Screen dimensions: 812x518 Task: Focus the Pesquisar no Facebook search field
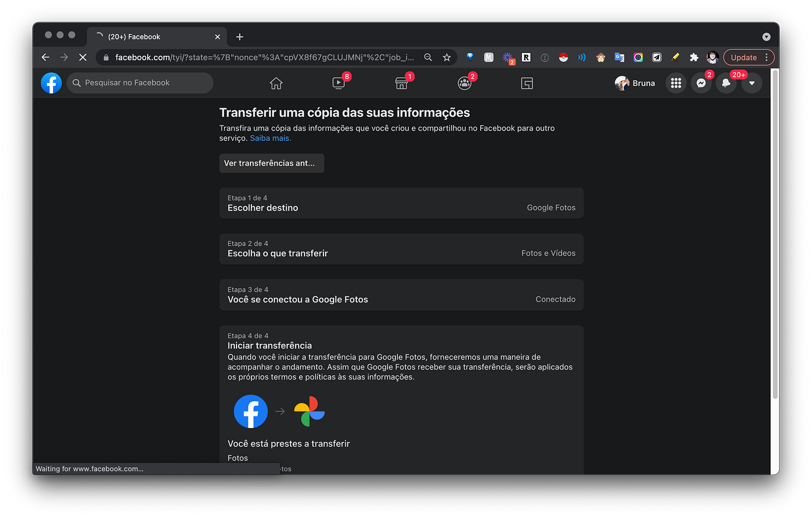pyautogui.click(x=140, y=83)
